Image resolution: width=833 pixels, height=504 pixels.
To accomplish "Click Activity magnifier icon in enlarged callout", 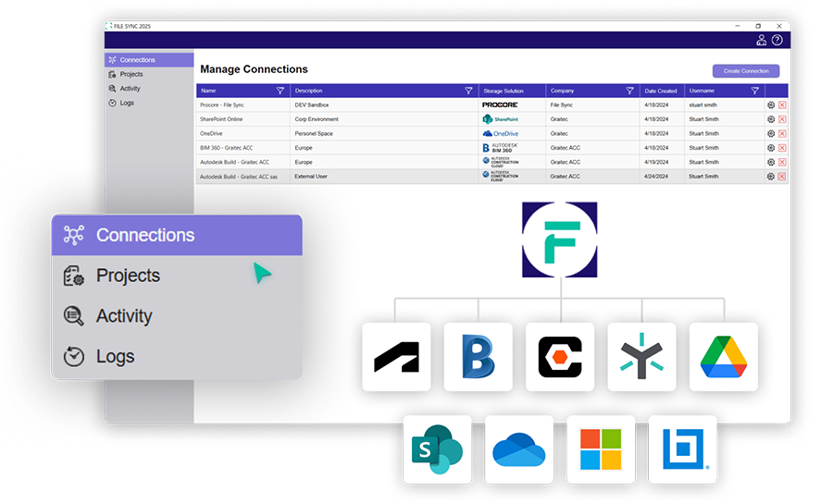I will [x=74, y=315].
